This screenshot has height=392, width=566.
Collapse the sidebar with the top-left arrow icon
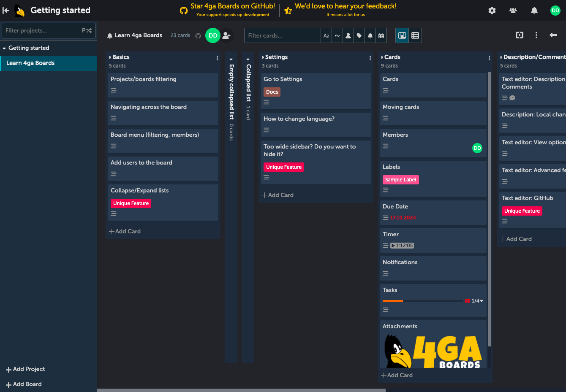6,11
